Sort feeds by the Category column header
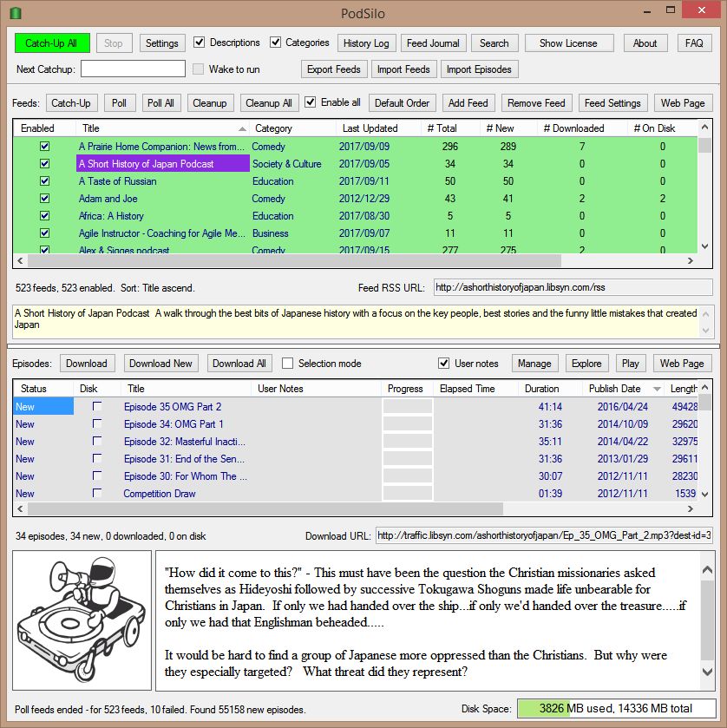Screen dimensions: 727x728 pyautogui.click(x=273, y=128)
